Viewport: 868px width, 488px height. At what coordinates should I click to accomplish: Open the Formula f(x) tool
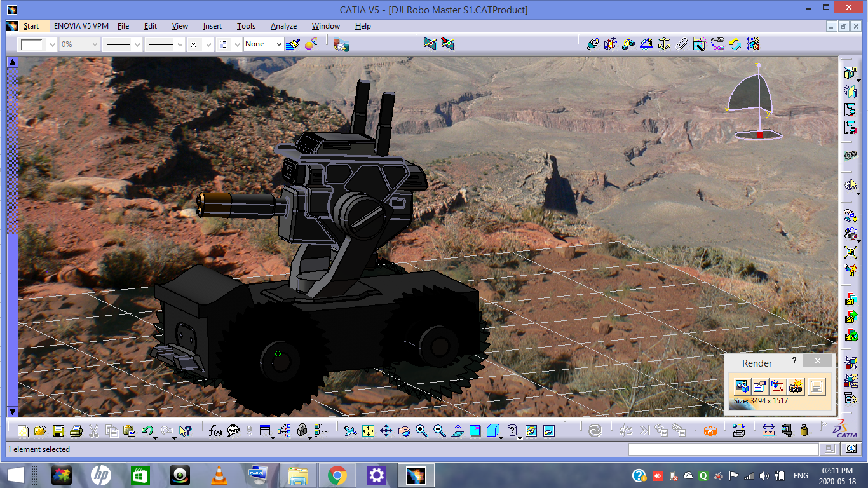pos(215,431)
